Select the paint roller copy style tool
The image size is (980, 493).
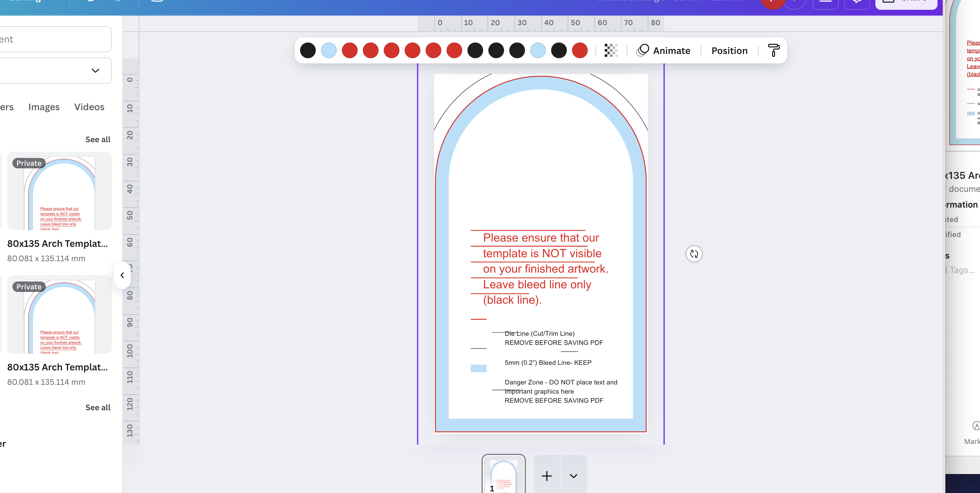coord(773,50)
